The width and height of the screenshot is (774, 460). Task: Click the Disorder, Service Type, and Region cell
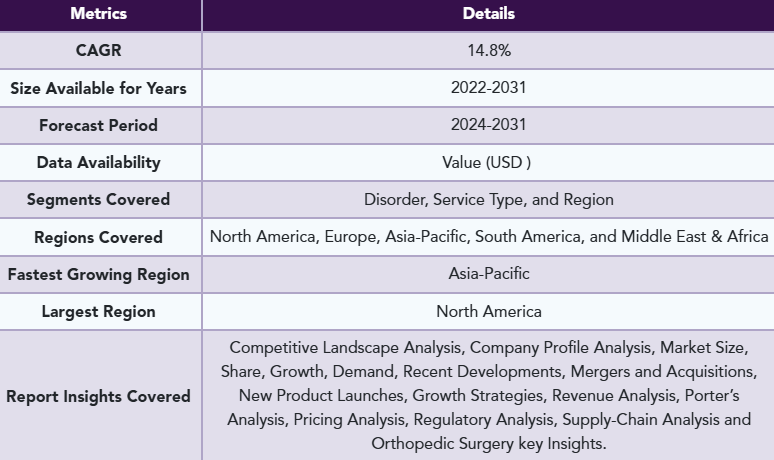point(488,199)
